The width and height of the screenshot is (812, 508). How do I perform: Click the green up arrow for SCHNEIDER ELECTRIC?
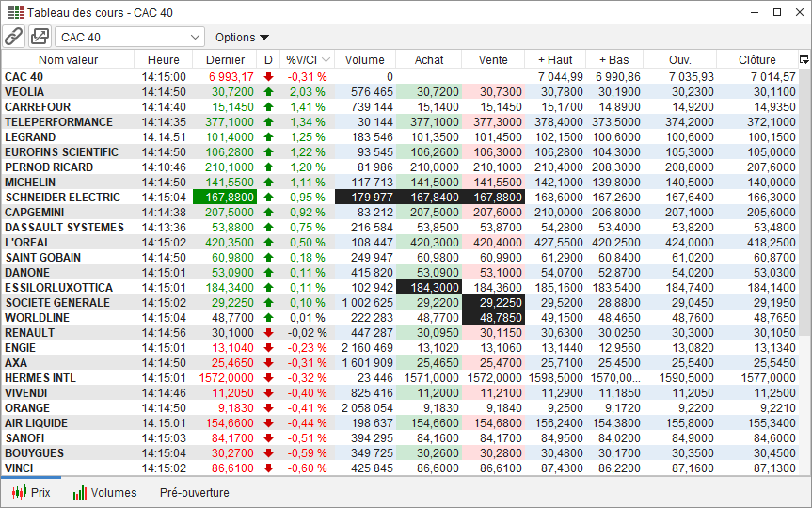pyautogui.click(x=268, y=198)
